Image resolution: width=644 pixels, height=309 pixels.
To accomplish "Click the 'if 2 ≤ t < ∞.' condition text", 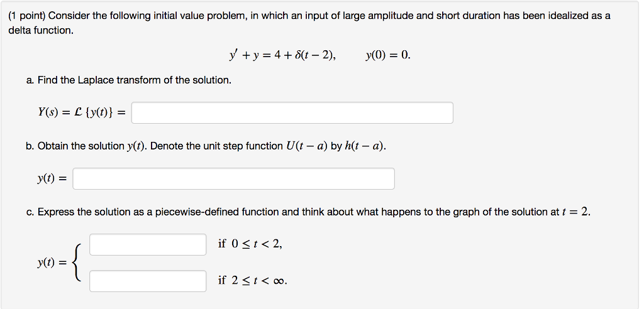I will [x=253, y=281].
